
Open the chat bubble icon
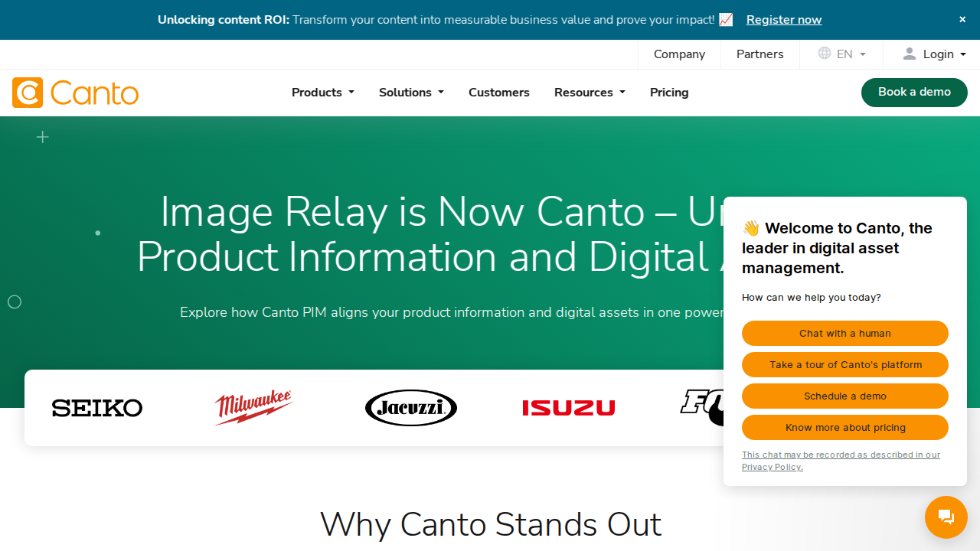(x=946, y=517)
